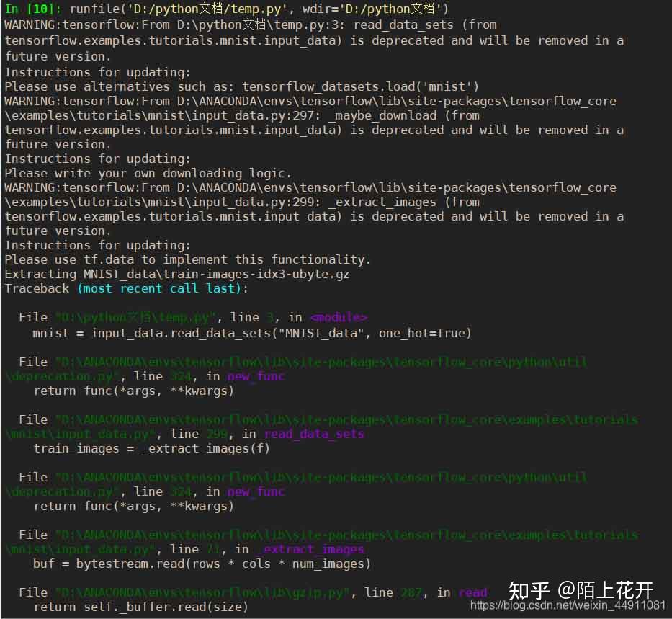
Task: Click the new_func link after line 324
Action: pos(256,375)
